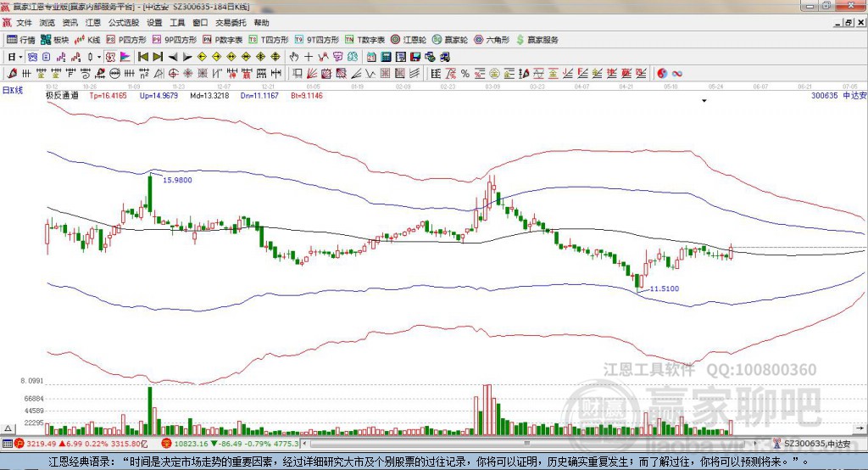Open the 9P四方形 tool

coord(175,39)
